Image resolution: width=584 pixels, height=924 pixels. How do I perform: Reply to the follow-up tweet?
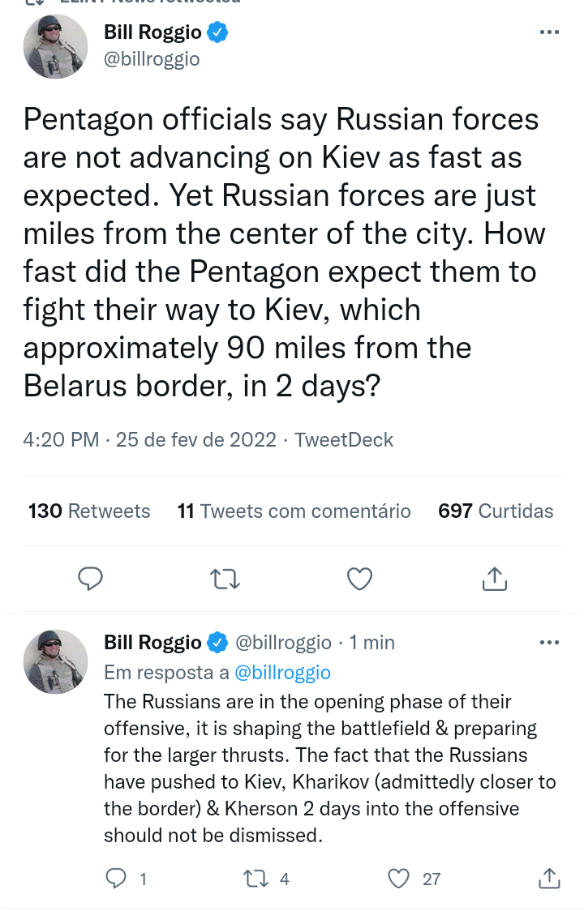point(118,879)
